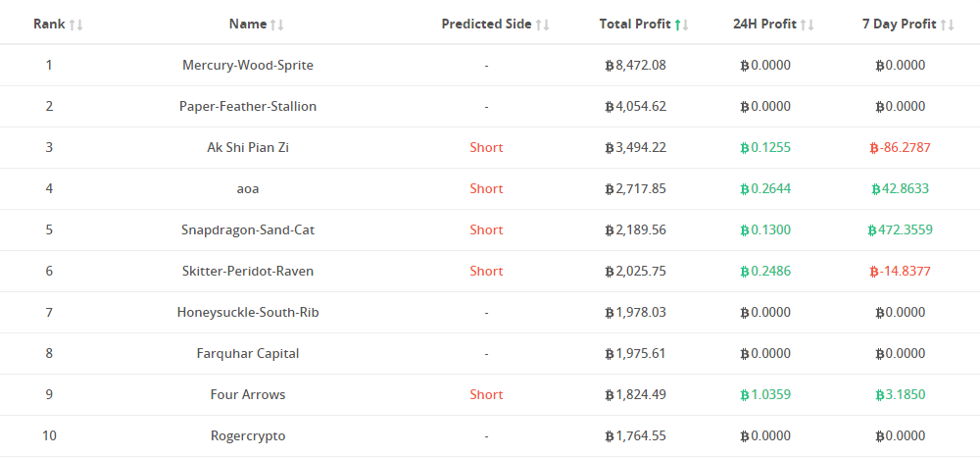Image resolution: width=980 pixels, height=457 pixels.
Task: Select trader Ak Shi Pian Zi
Action: click(x=248, y=147)
